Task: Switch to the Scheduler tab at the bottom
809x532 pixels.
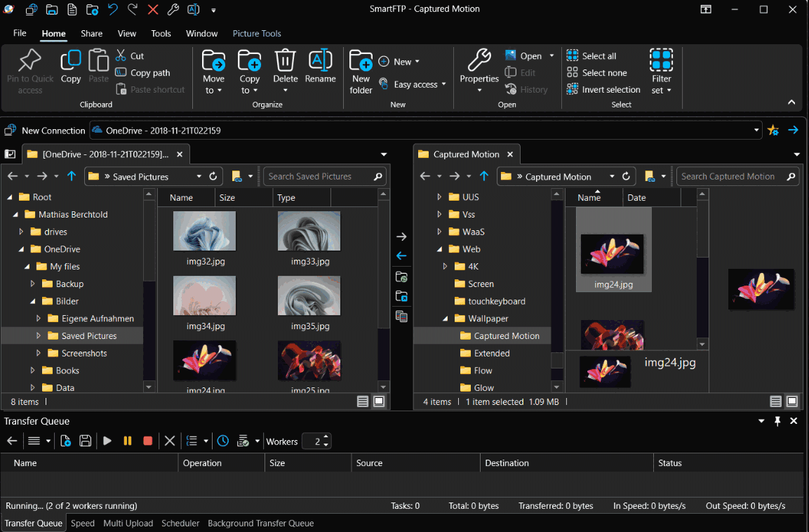Action: pyautogui.click(x=180, y=524)
